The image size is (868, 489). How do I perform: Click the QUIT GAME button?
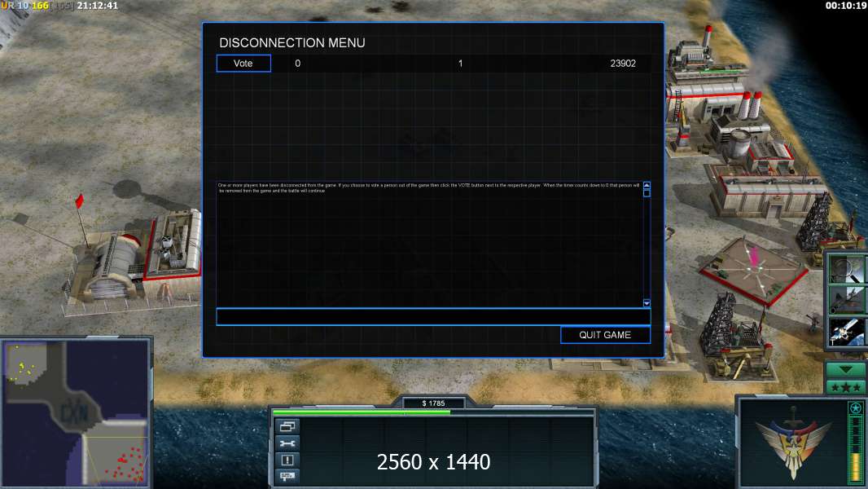[x=605, y=335]
